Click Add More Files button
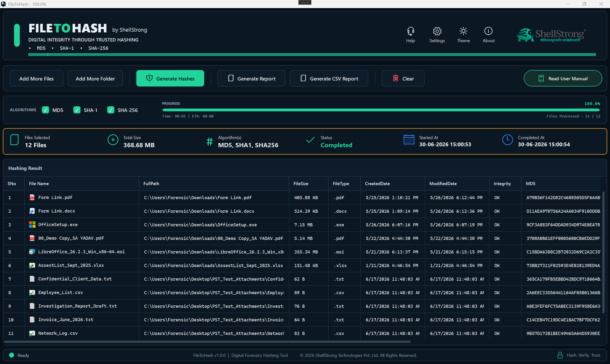610x364 pixels. (37, 79)
